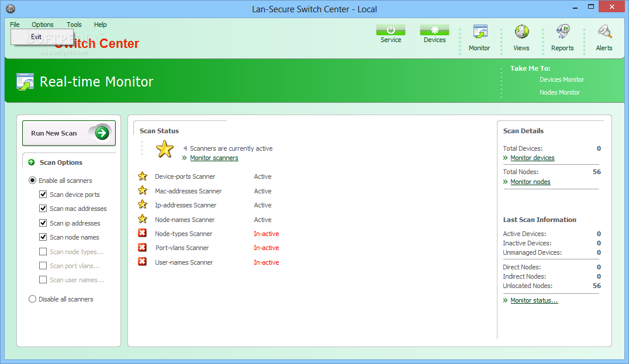
Task: Click the Unlocated Nodes label
Action: coord(527,286)
